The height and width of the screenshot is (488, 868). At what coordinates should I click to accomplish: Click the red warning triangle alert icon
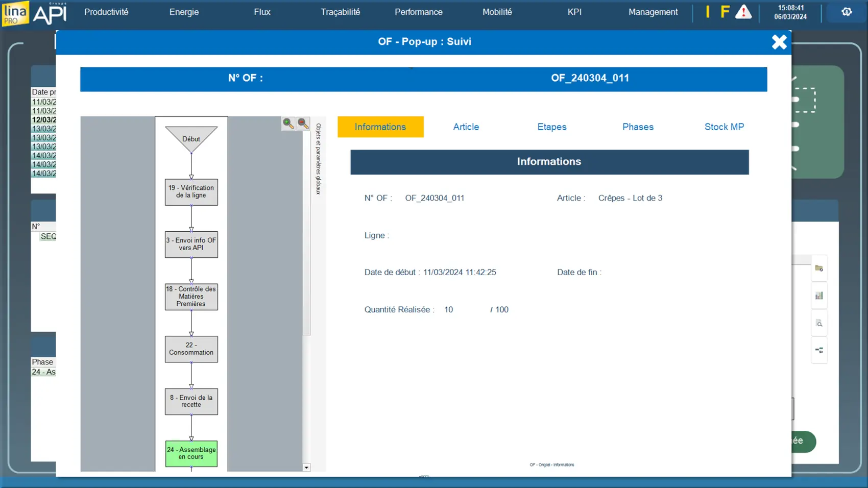click(x=743, y=12)
